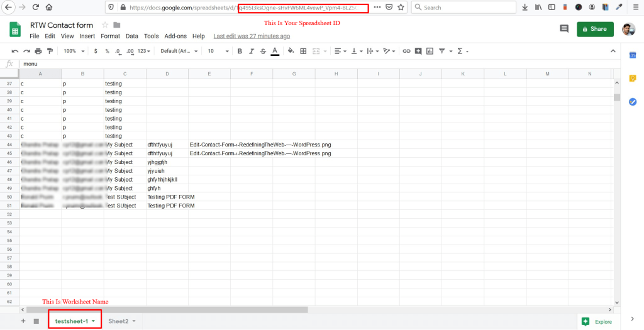Format as currency with the dollar icon

96,52
